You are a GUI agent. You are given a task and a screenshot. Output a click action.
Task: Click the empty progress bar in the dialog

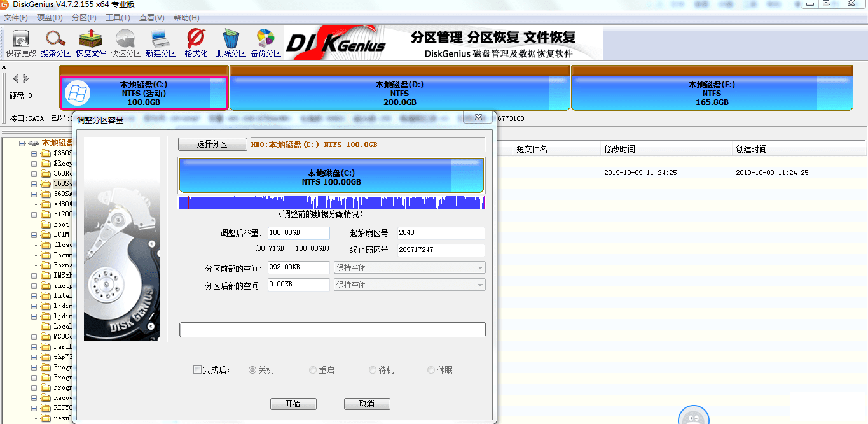tap(333, 330)
